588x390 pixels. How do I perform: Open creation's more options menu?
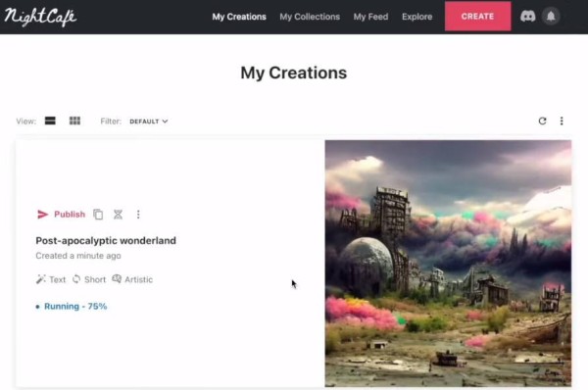(138, 215)
